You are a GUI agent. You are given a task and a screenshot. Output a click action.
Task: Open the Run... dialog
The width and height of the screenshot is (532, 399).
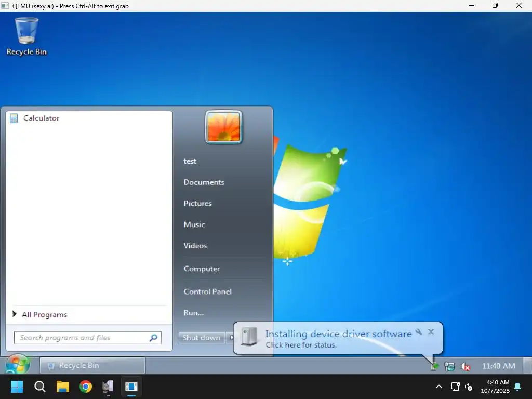193,313
